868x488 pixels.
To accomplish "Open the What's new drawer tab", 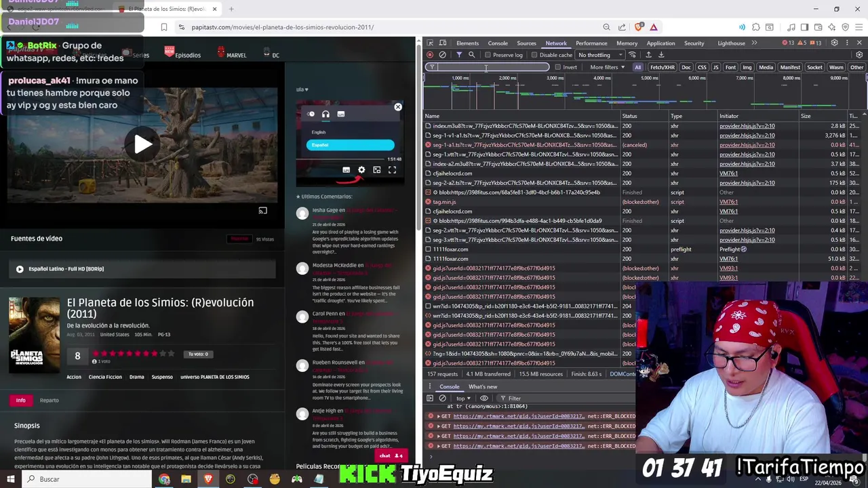I will point(483,386).
